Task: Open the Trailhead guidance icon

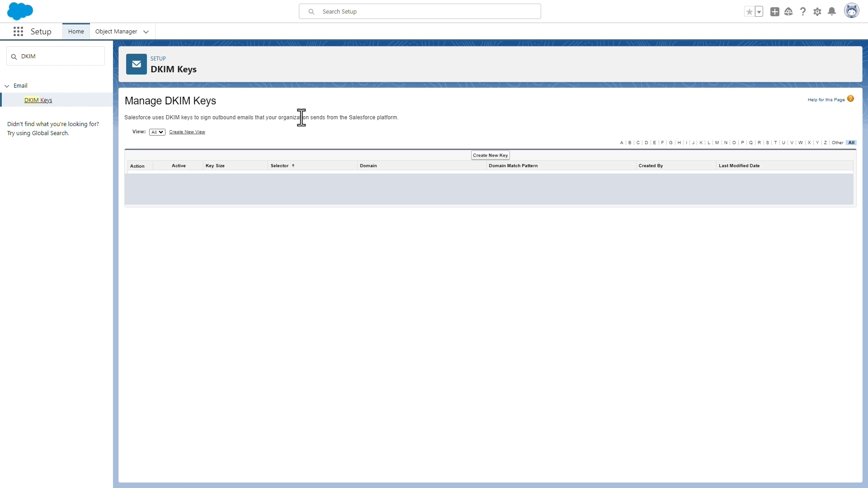Action: coord(788,12)
